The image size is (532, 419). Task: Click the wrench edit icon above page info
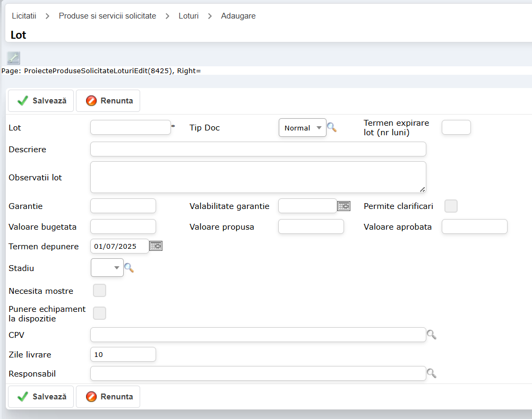tap(13, 58)
